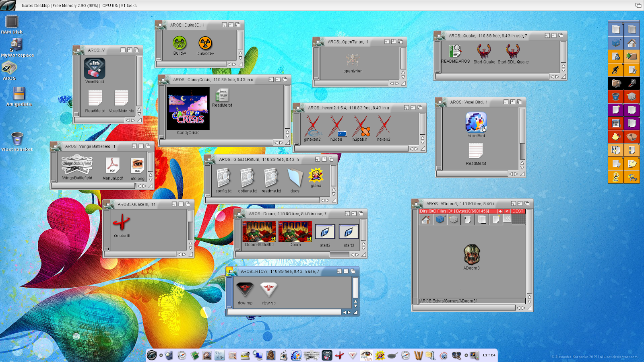Image resolution: width=644 pixels, height=362 pixels.
Task: Click the frying pan icon in dock
Action: coord(392,355)
